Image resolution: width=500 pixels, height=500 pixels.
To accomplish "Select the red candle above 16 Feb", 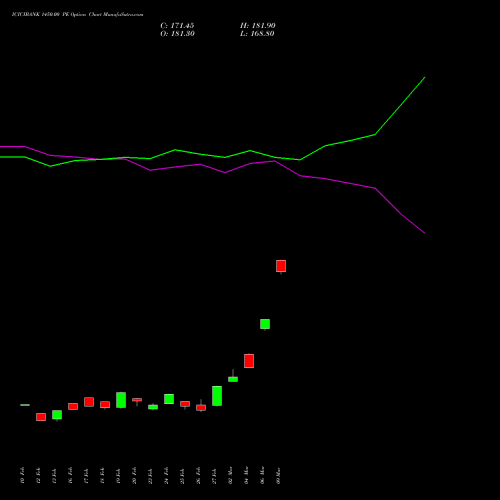I will click(73, 406).
